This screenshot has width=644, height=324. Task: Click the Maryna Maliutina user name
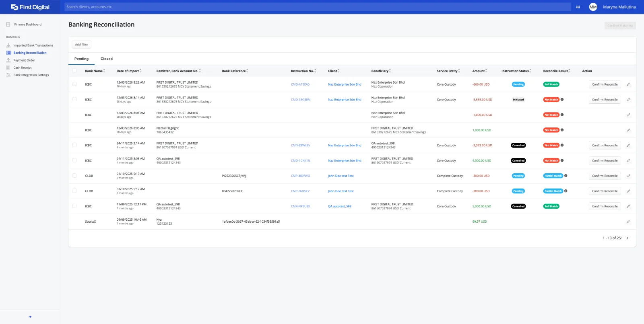[x=619, y=7]
